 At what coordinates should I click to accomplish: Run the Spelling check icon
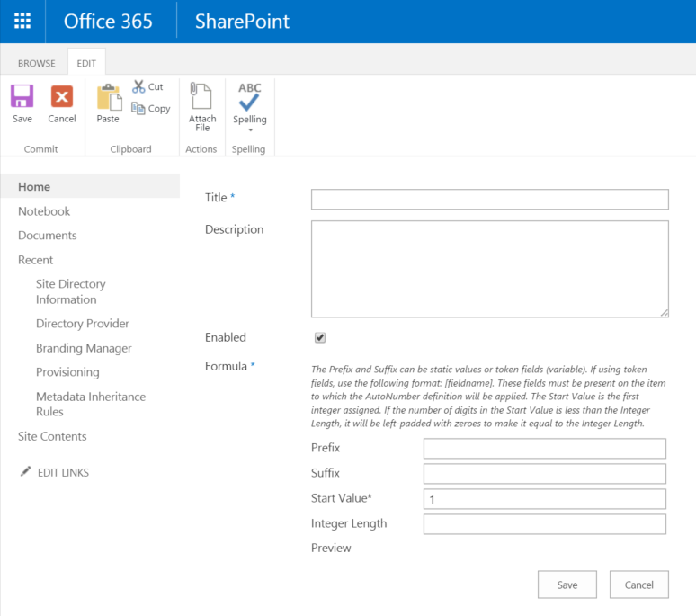click(x=250, y=96)
